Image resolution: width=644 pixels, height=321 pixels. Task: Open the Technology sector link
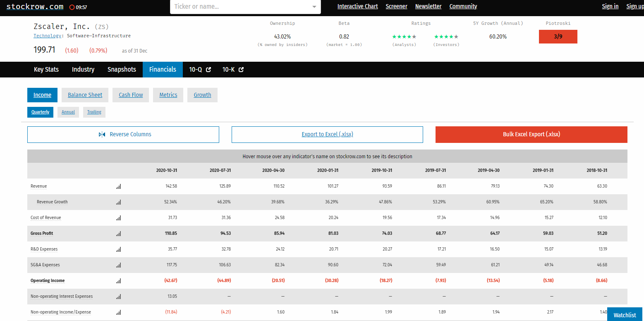coord(47,36)
